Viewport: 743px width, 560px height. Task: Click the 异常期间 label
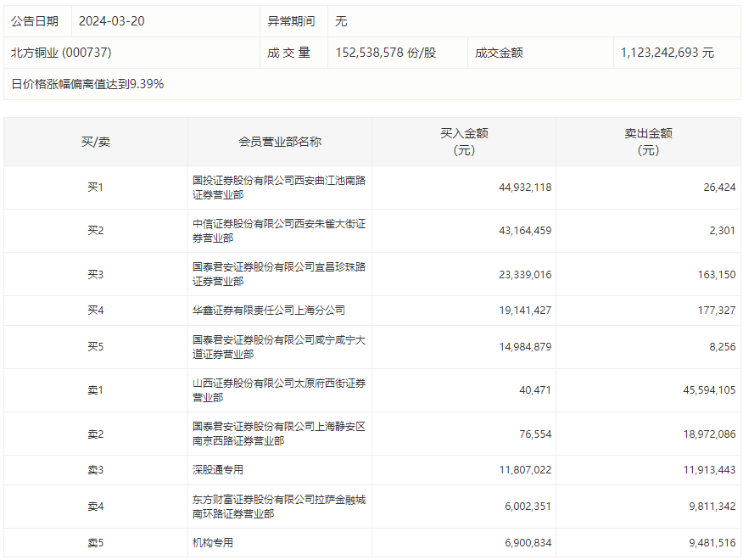[x=291, y=21]
